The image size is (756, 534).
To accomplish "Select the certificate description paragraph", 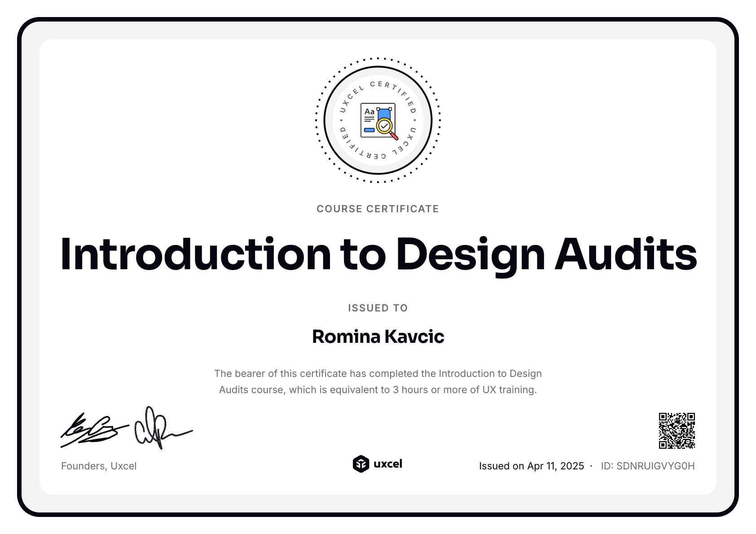I will (x=378, y=381).
